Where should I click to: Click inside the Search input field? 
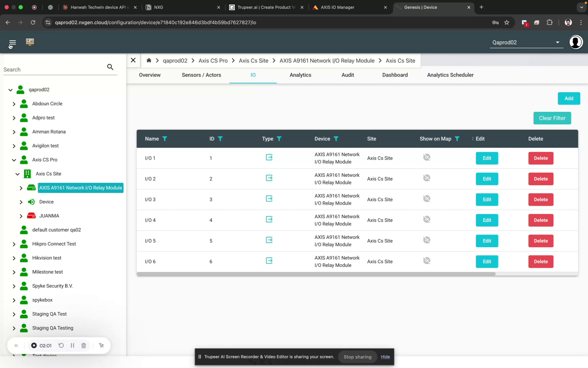(x=51, y=69)
